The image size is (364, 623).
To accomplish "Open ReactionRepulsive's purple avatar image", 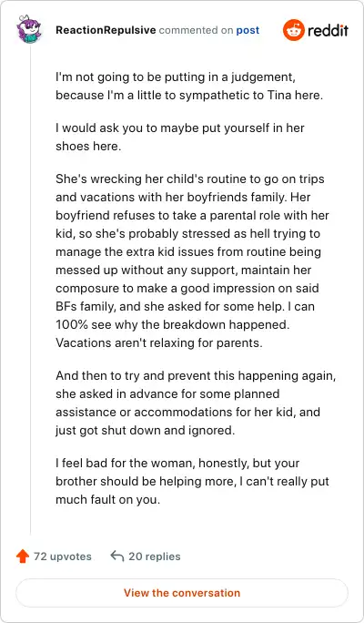I will (x=28, y=29).
